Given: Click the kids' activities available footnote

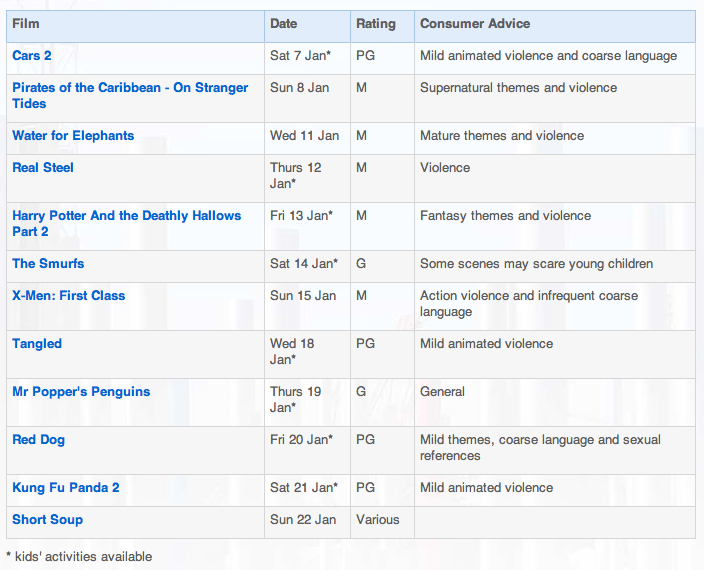Looking at the screenshot, I should [x=79, y=556].
